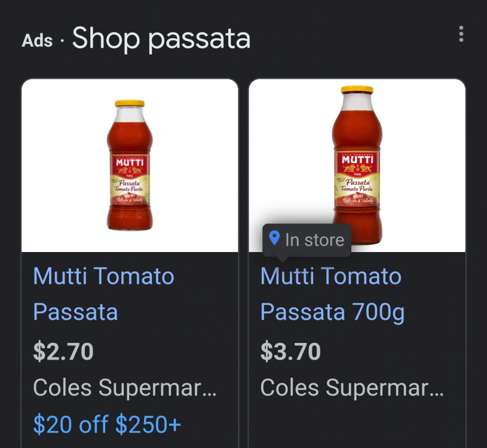Select the In store availability badge
This screenshot has height=448, width=487.
click(x=307, y=240)
